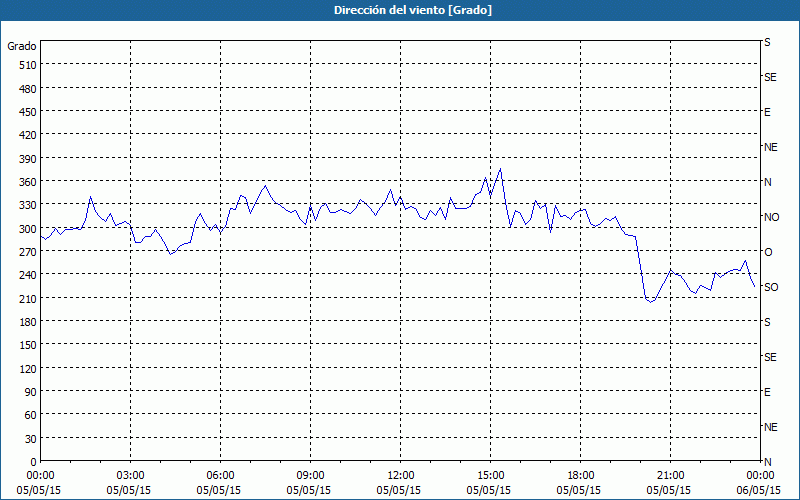Select the 300 y-axis value
800x500 pixels.
point(28,229)
